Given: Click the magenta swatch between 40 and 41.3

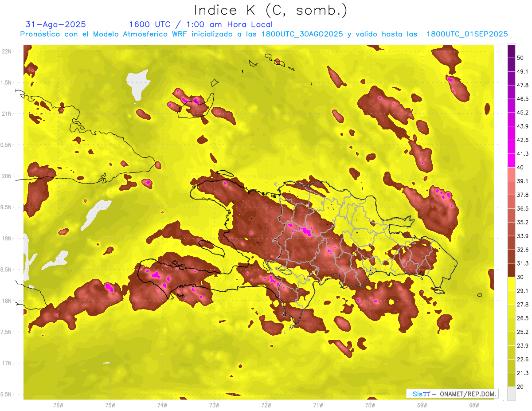Looking at the screenshot, I should point(511,160).
